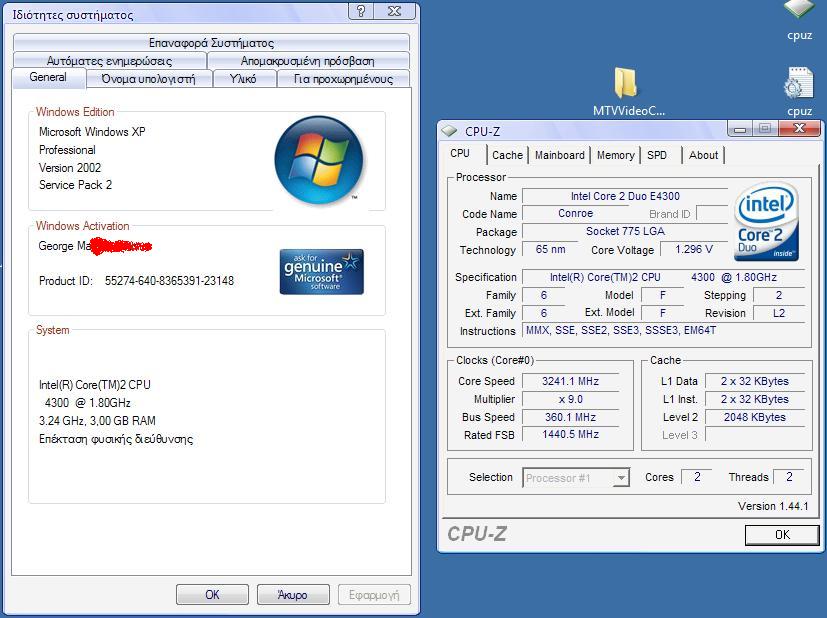Switch to Για προχωρημένους tab

pos(343,79)
